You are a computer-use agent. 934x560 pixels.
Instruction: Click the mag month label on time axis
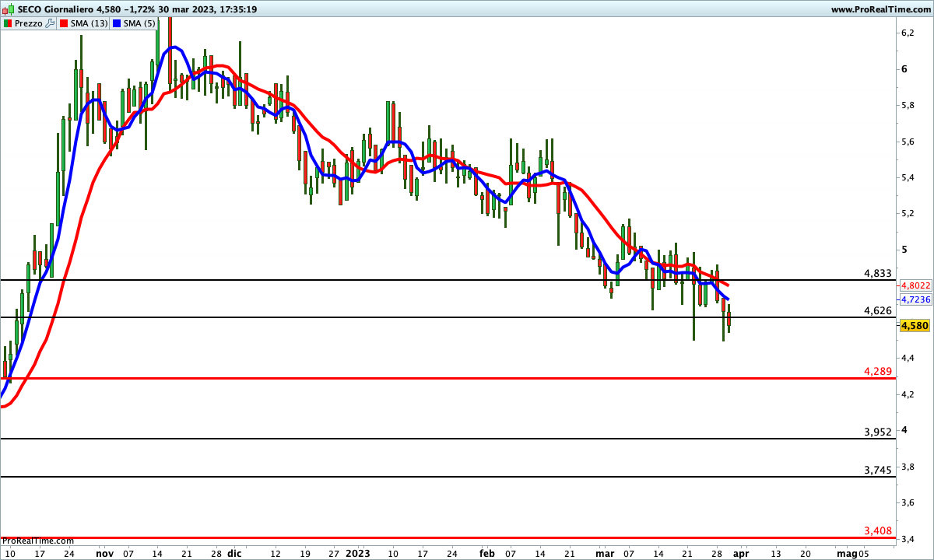coord(846,554)
